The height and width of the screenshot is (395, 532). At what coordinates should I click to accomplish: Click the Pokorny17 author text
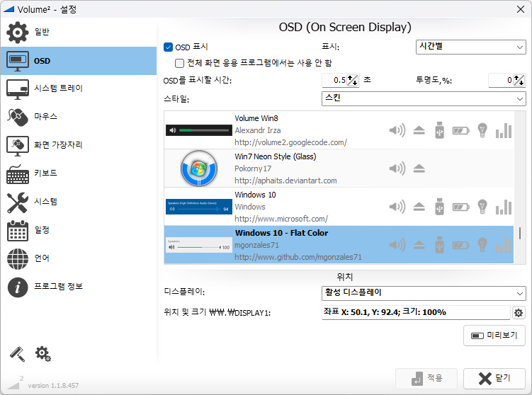[x=253, y=168]
